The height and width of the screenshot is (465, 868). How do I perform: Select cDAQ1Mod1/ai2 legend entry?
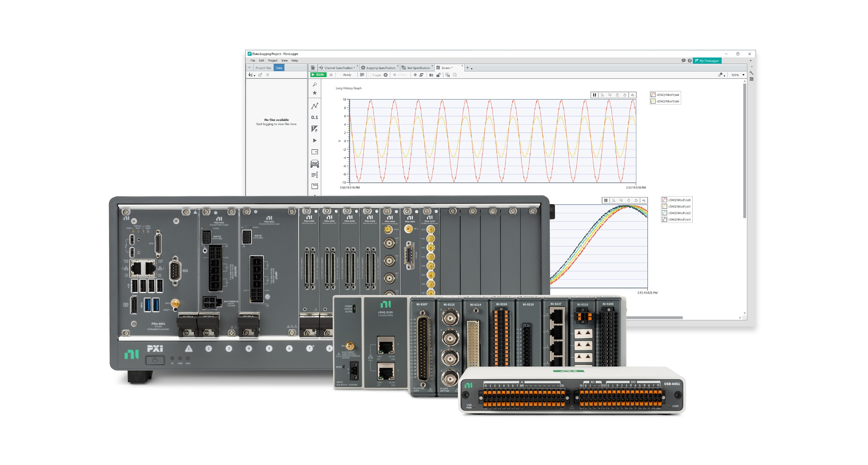[676, 213]
